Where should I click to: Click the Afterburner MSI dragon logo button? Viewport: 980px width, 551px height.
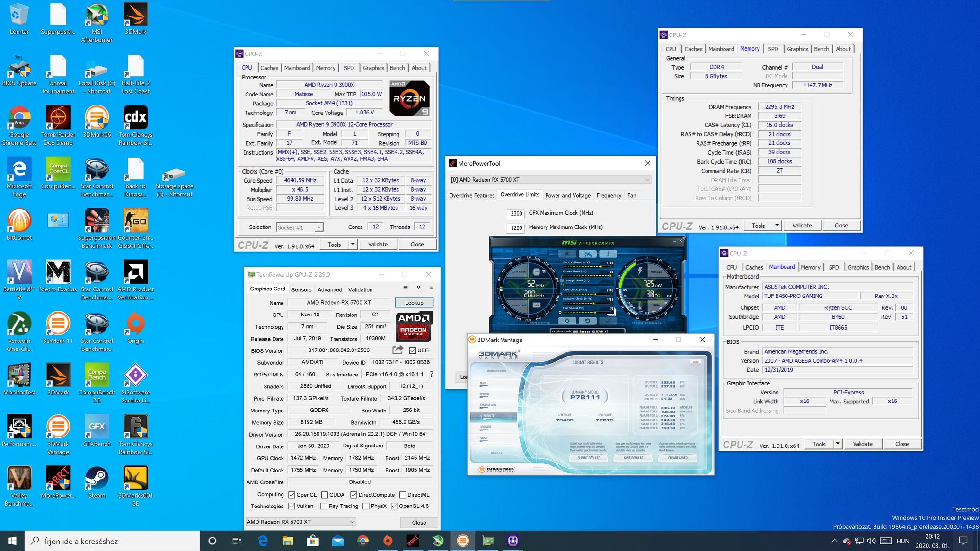point(587,254)
